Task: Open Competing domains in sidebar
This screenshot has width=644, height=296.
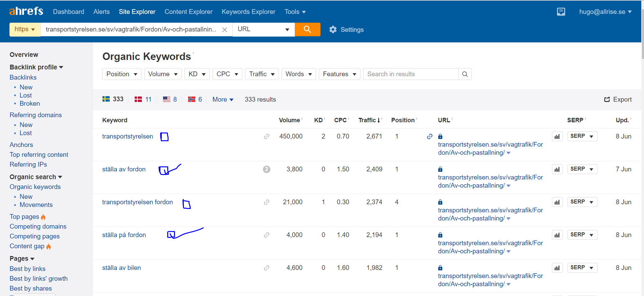Action: click(x=38, y=227)
